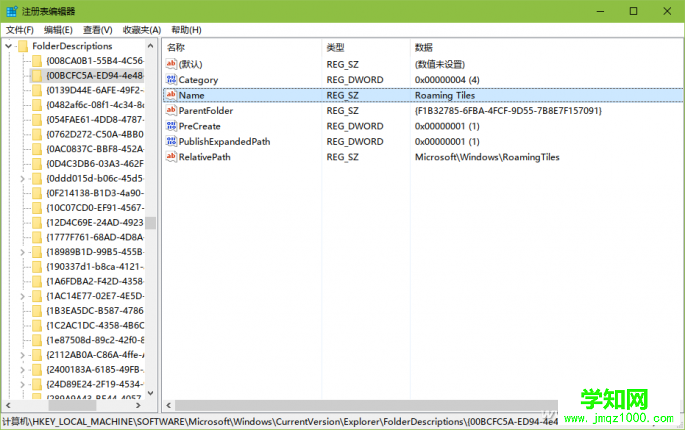This screenshot has width=685, height=430.
Task: Collapse the FolderDescriptions tree node
Action: (9, 47)
